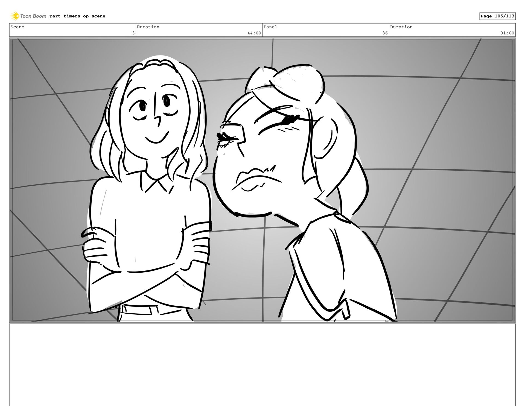Select the scene number 3 value
The image size is (525, 420).
(133, 33)
